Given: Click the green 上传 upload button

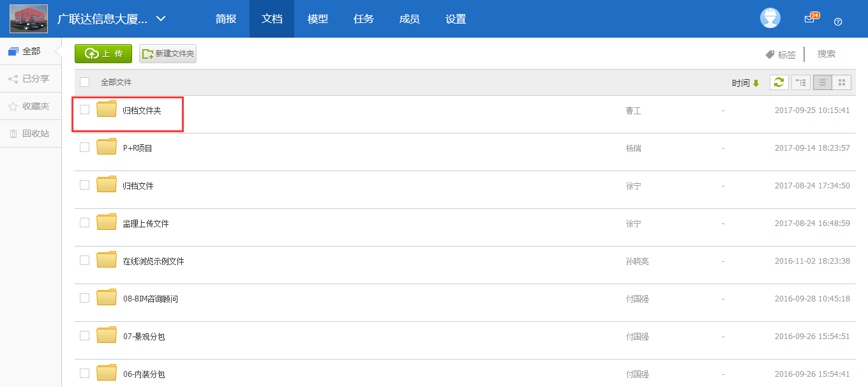Looking at the screenshot, I should click(x=103, y=54).
